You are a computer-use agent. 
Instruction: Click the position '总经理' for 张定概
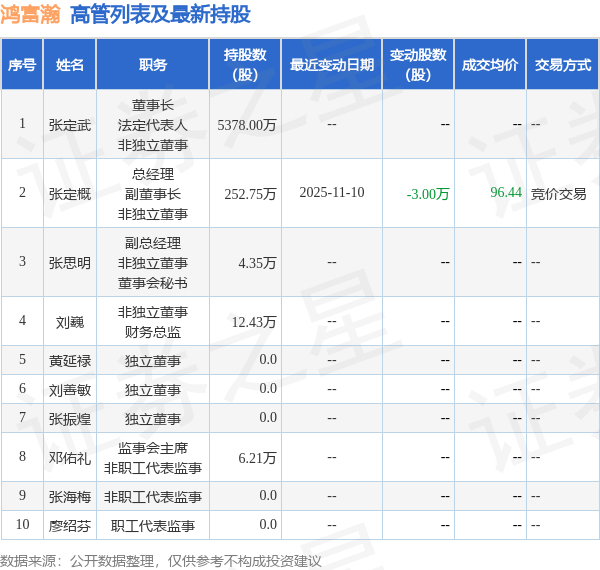(153, 174)
